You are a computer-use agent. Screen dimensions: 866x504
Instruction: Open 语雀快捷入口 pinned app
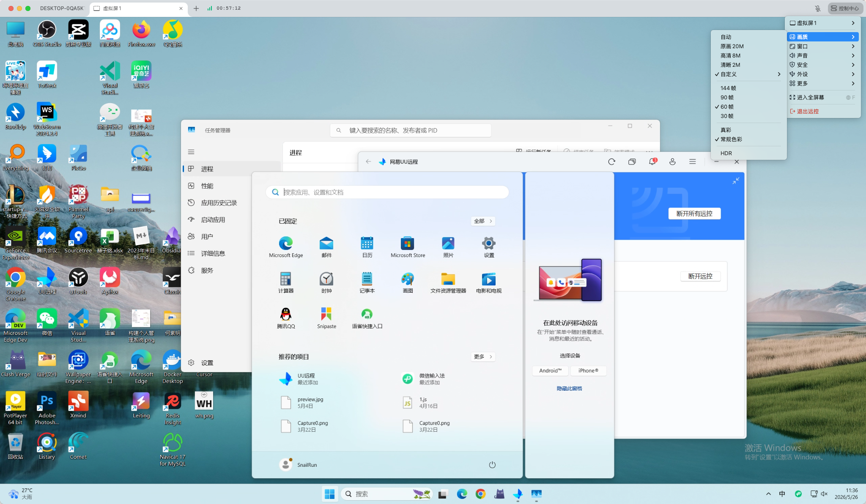coord(367,318)
